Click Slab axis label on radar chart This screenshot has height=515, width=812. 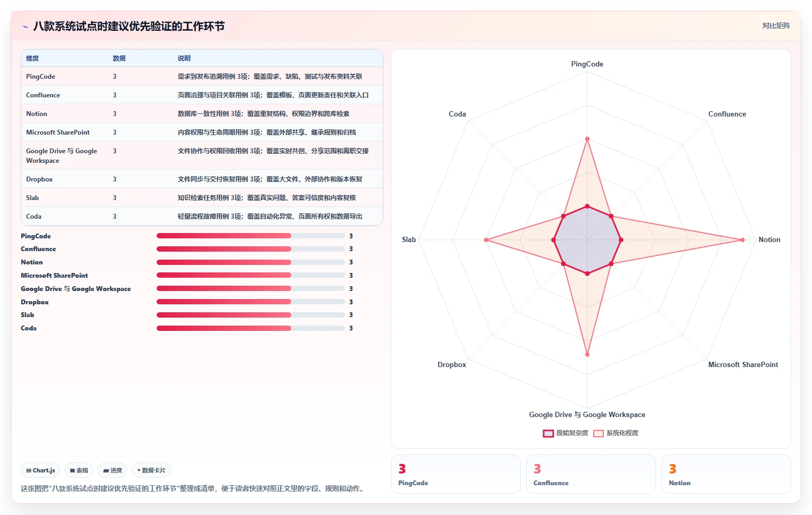[408, 240]
